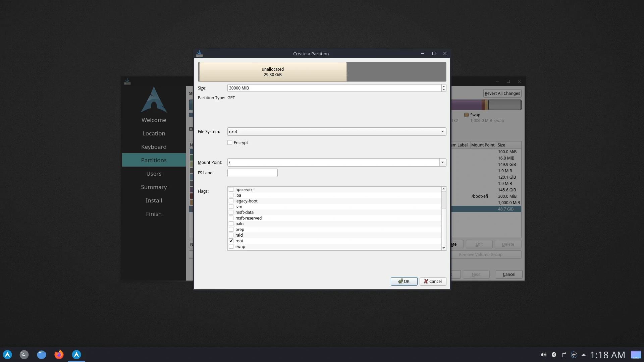Viewport: 644px width, 362px height.
Task: Confirm partition with OK button
Action: point(404,281)
